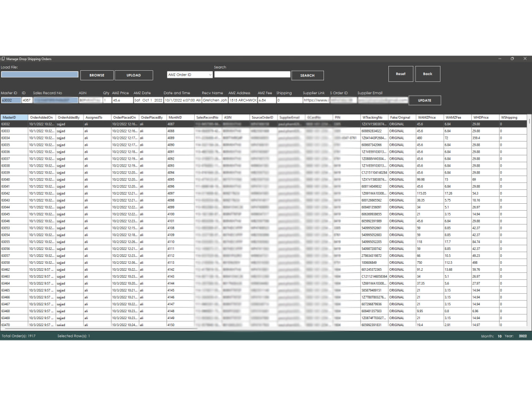
Task: Click the BROWSE button
Action: click(97, 76)
